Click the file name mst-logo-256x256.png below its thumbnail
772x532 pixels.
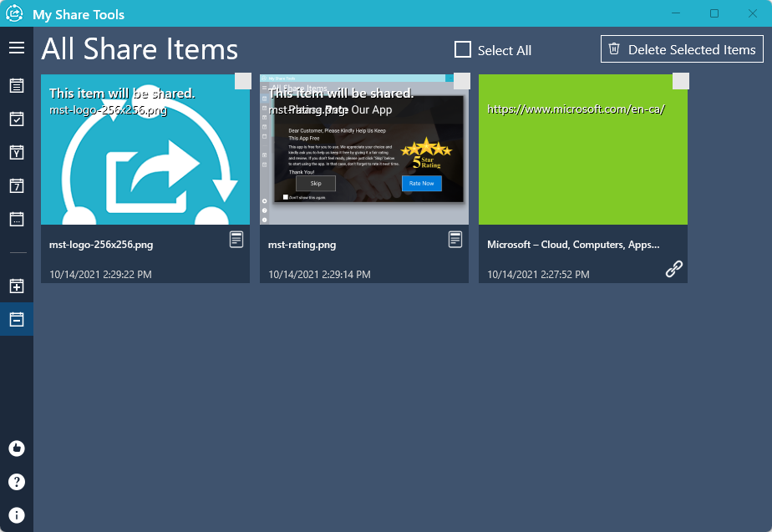point(101,245)
